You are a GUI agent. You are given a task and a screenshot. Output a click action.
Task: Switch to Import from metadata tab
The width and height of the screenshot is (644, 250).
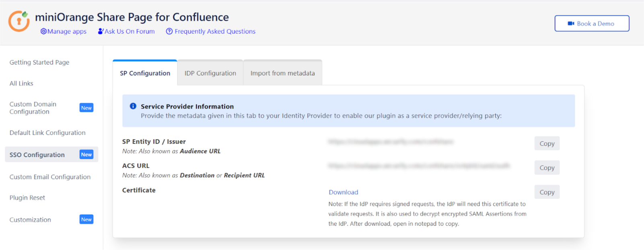pos(283,73)
